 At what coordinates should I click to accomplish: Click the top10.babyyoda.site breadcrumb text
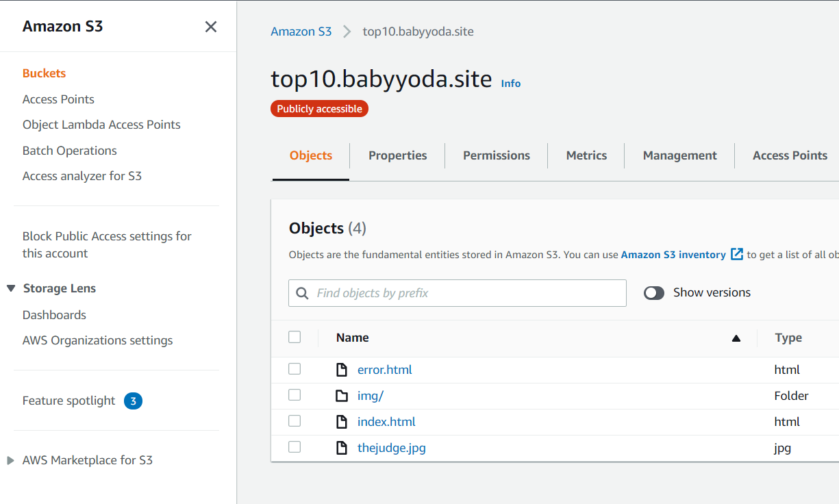418,32
